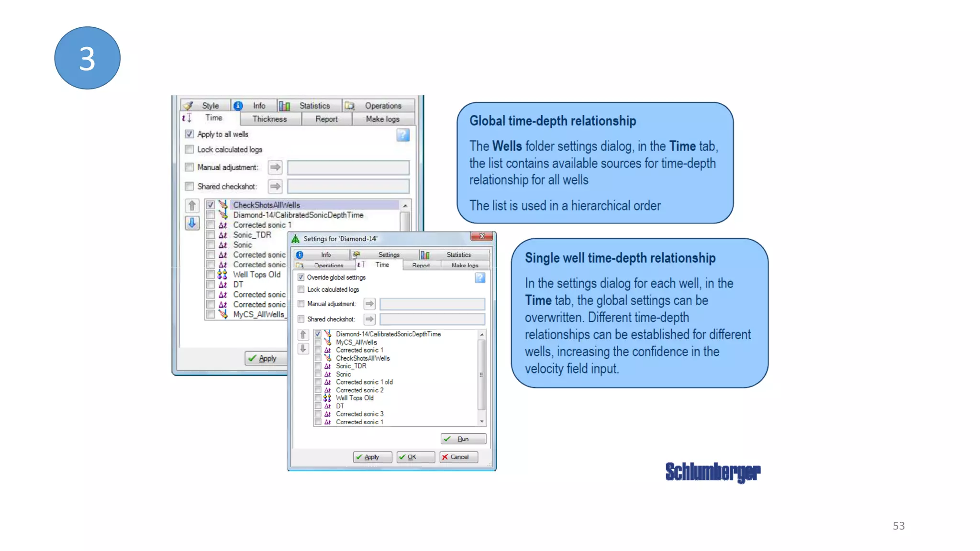Toggle Override global settings checkbox
The height and width of the screenshot is (551, 980).
301,277
